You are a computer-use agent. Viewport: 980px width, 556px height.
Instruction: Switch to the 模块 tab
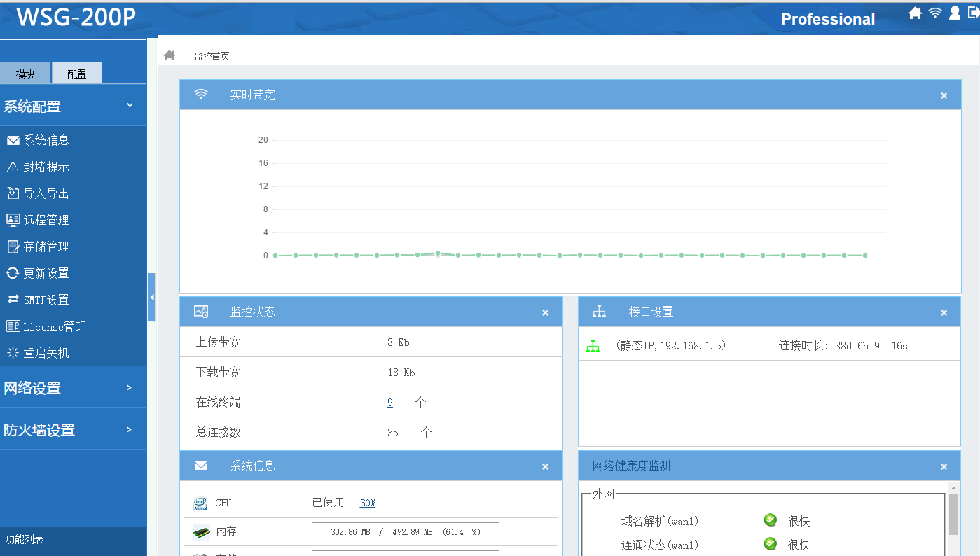(x=26, y=74)
